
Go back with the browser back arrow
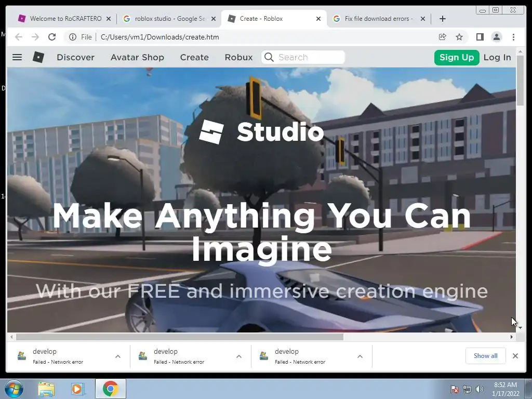[x=19, y=37]
